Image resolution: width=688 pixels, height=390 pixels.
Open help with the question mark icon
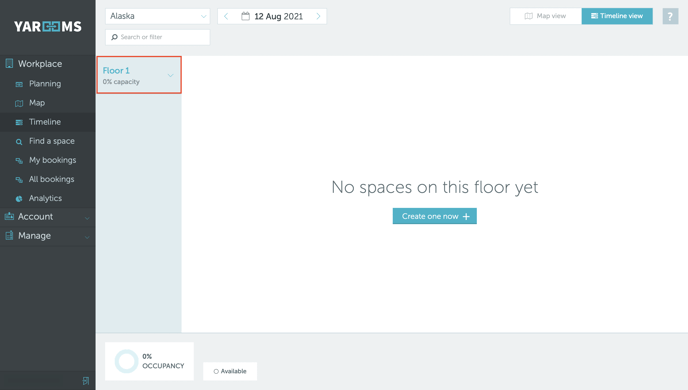click(x=670, y=16)
